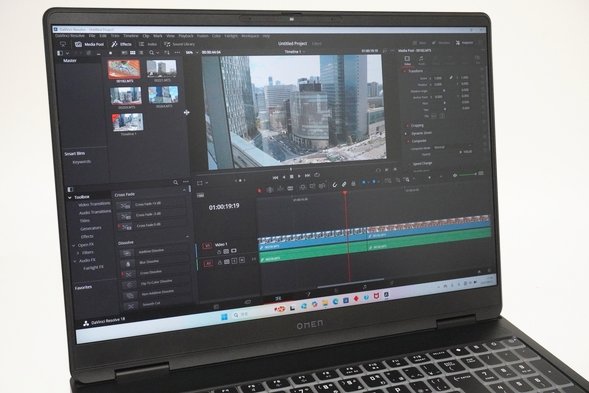Select the Video Transitions category
The width and height of the screenshot is (589, 393).
(x=94, y=204)
